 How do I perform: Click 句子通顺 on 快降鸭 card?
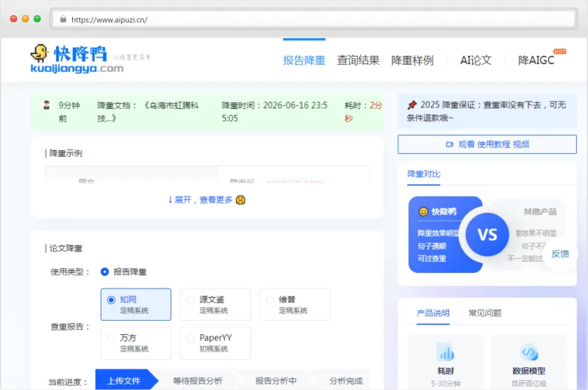432,247
